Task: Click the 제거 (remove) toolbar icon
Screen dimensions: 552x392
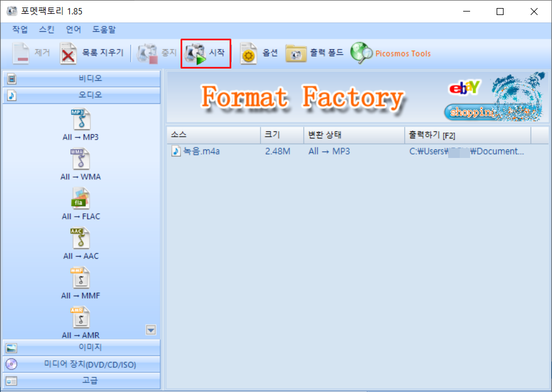Action: 21,53
